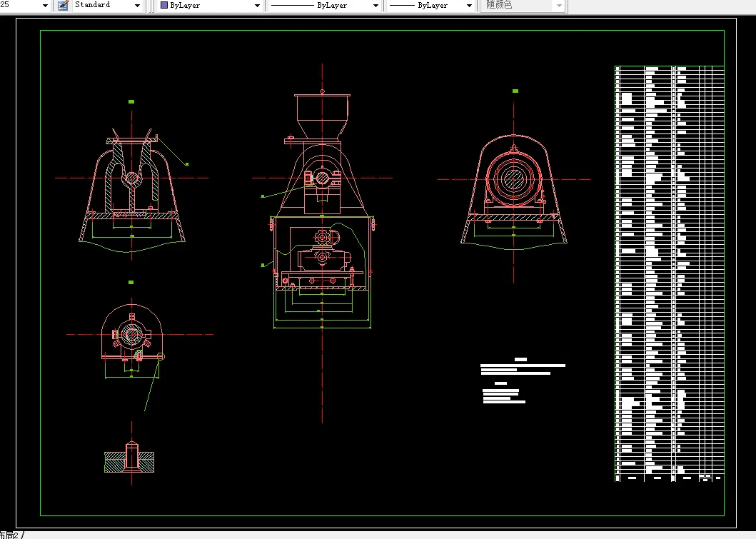Viewport: 756px width, 539px height.
Task: Click the white technical notes text block
Action: coord(523,381)
